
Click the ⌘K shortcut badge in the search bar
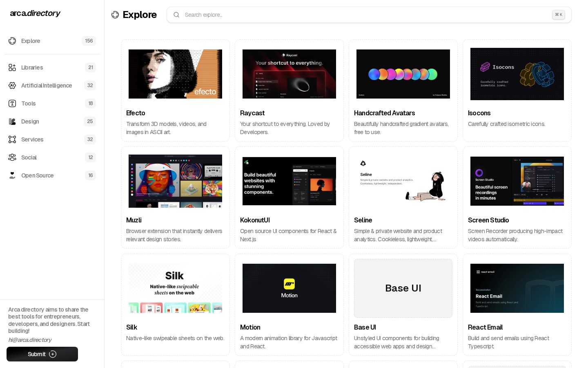(x=559, y=15)
